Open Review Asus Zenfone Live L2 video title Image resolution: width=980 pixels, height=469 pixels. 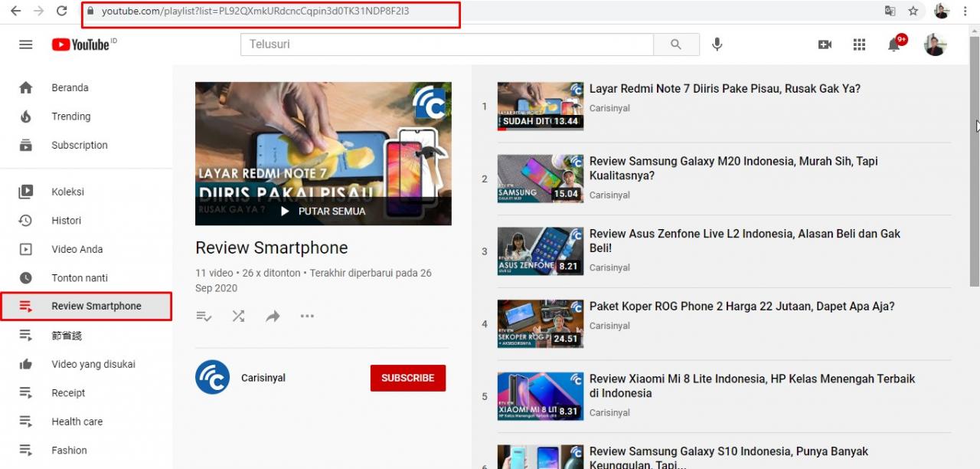pyautogui.click(x=745, y=241)
